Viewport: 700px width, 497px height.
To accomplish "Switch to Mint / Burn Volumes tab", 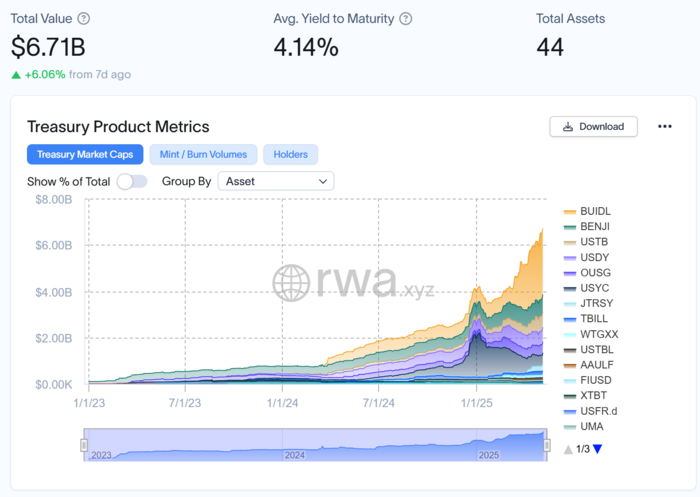I will 203,155.
